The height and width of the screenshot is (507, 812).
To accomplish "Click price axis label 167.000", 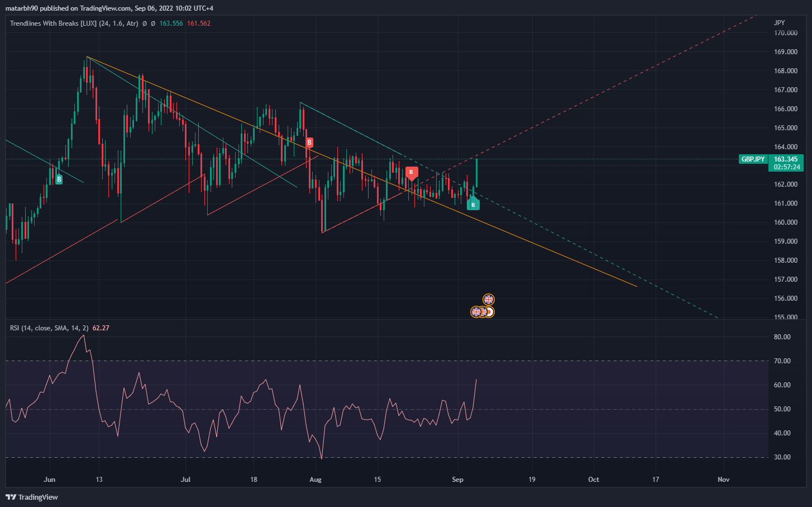I will coord(786,90).
